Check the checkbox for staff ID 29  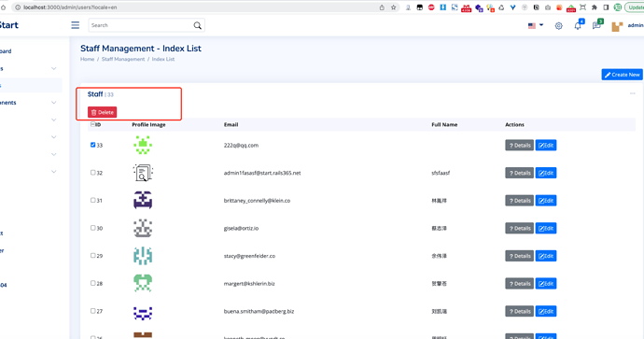pos(92,255)
